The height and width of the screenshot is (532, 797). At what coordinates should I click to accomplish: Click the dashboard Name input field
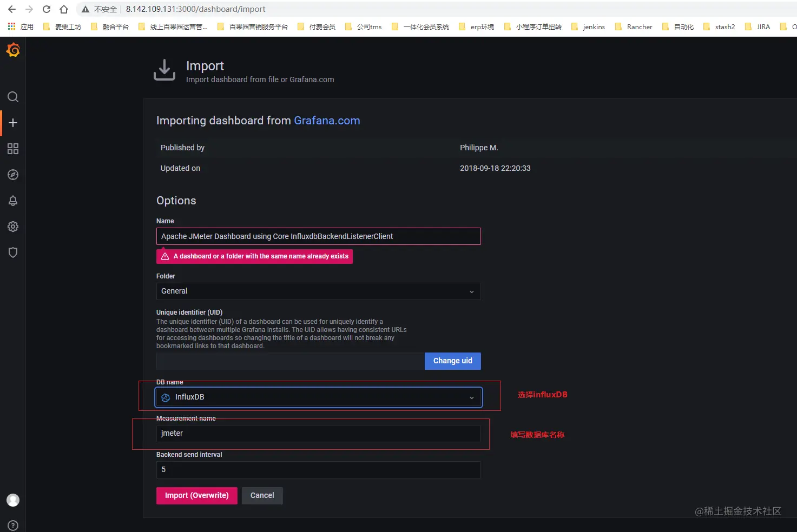pyautogui.click(x=318, y=236)
